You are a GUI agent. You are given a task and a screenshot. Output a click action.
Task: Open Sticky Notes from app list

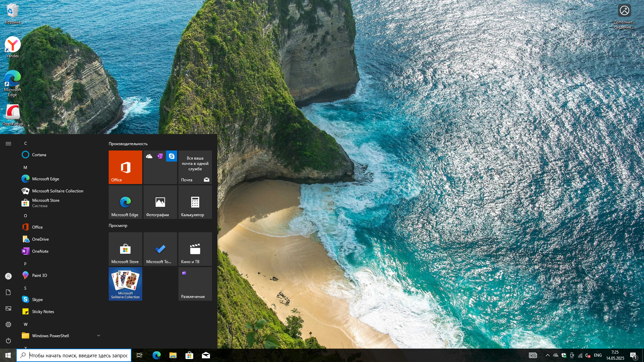click(43, 312)
